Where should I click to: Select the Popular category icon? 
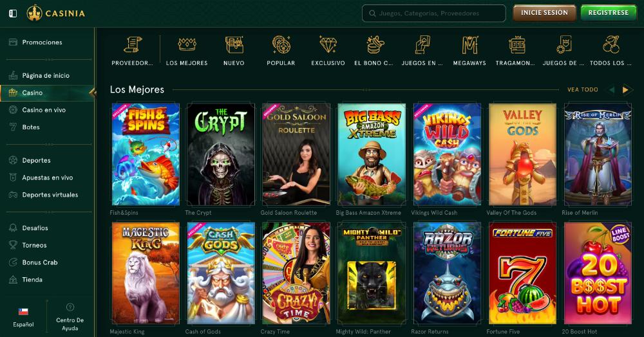[281, 44]
